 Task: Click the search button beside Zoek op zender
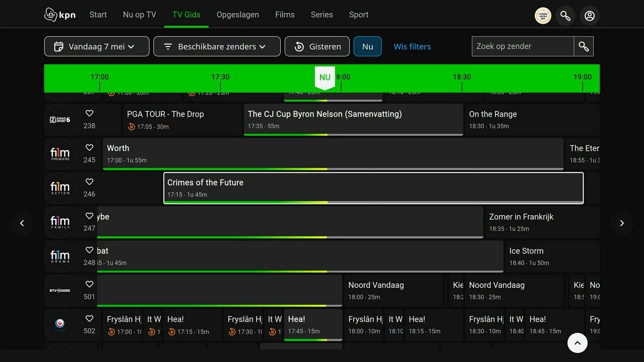(584, 46)
